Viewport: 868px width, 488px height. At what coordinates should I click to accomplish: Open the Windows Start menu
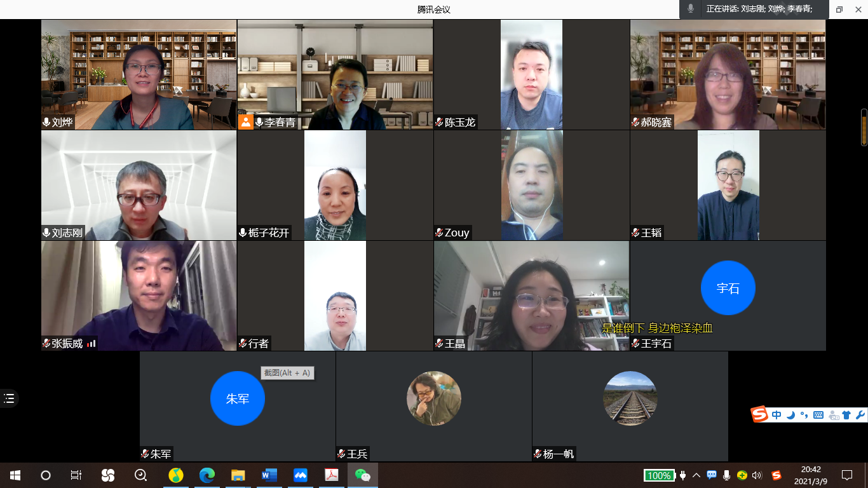pyautogui.click(x=15, y=475)
